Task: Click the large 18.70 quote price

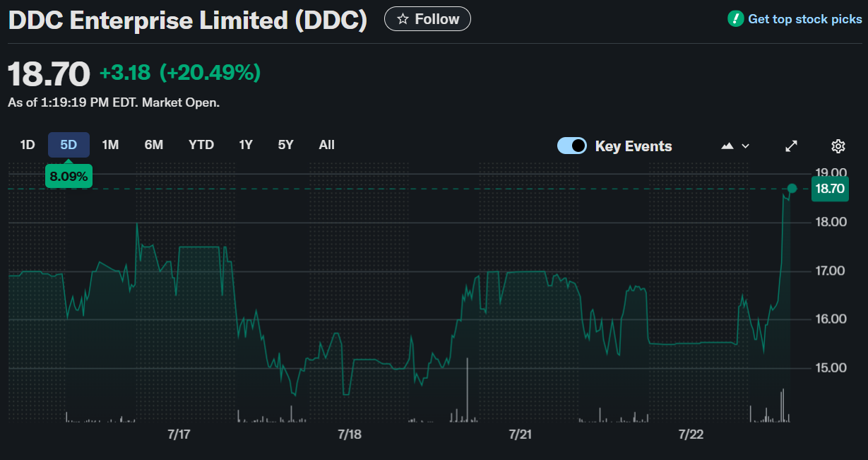Action: click(49, 73)
